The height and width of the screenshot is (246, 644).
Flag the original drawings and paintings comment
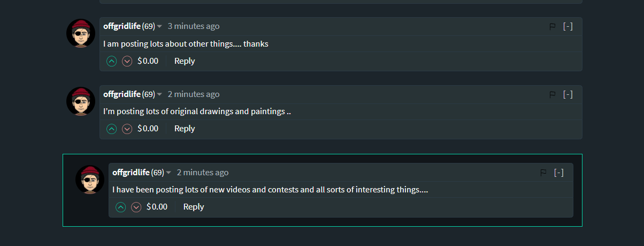[553, 94]
